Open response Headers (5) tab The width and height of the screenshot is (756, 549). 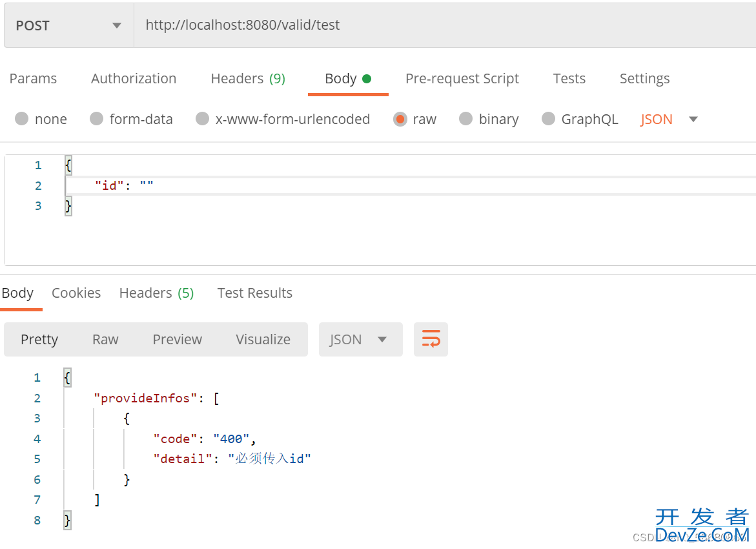point(157,293)
